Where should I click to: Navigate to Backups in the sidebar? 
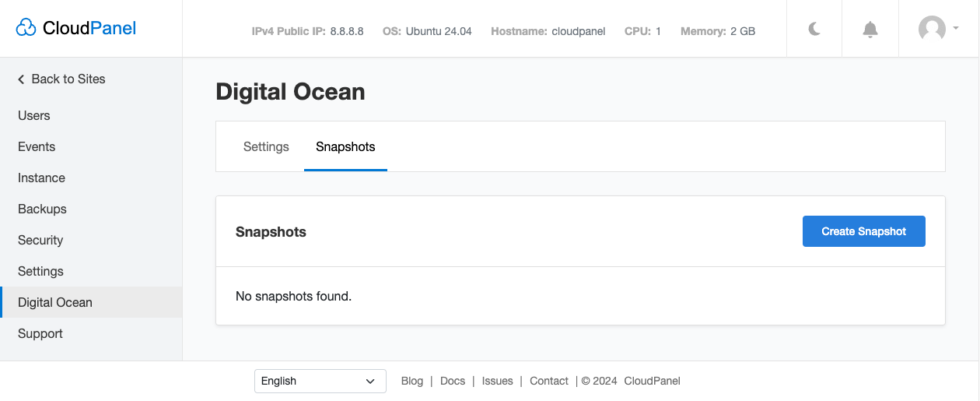[42, 209]
